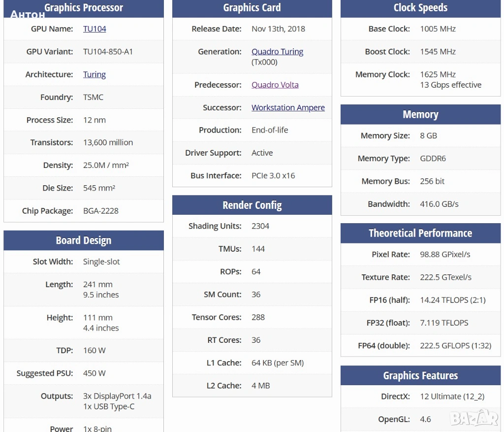The image size is (504, 432).
Task: Click the Graphics Card section header
Action: pyautogui.click(x=252, y=8)
